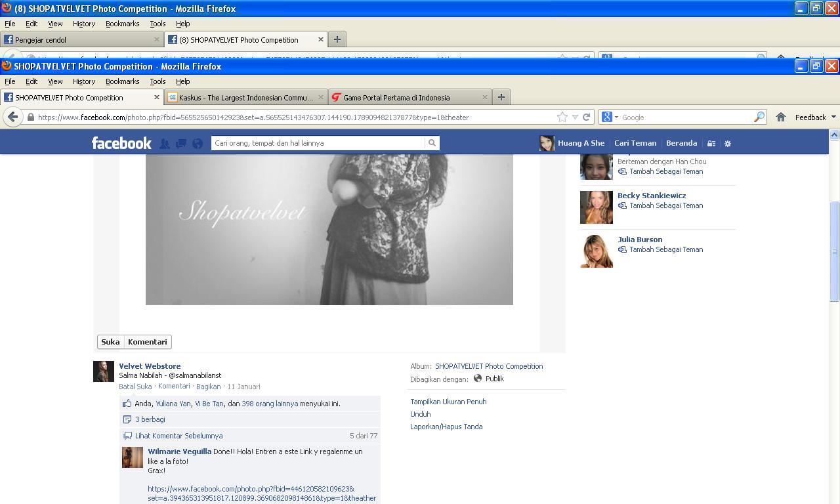
Task: Click the browser URL address field
Action: coord(295,117)
